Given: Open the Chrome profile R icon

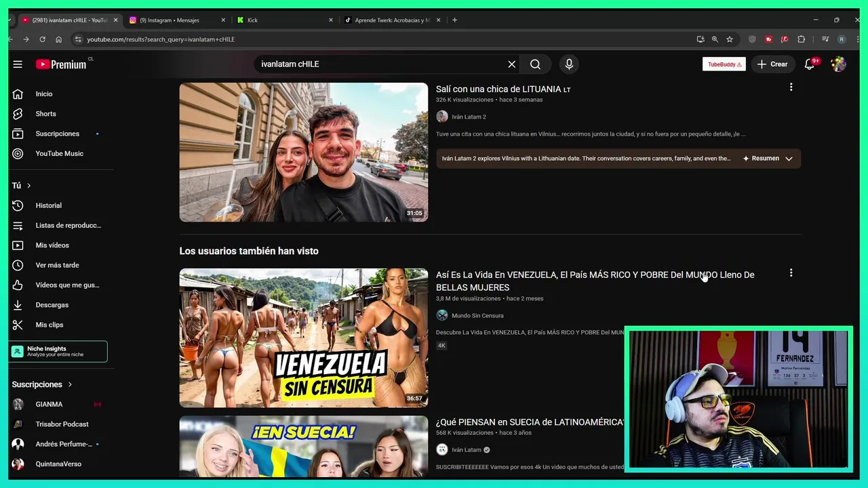Looking at the screenshot, I should 842,39.
